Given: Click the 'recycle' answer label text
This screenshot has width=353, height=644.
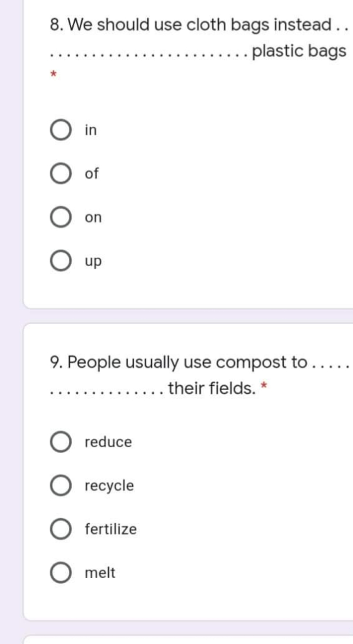Looking at the screenshot, I should (x=109, y=486).
